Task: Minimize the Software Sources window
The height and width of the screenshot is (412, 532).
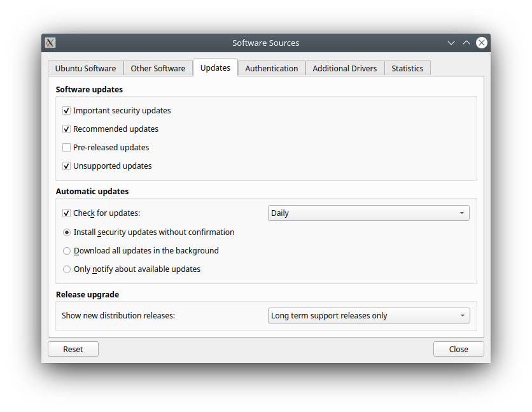Action: [451, 43]
